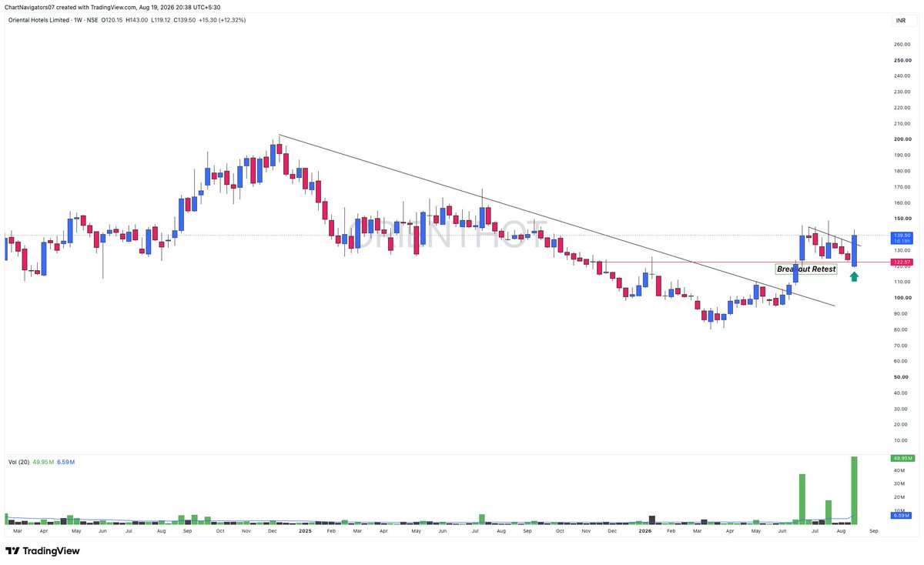Click the 150.00 price axis label
The image size is (924, 565).
click(x=902, y=219)
